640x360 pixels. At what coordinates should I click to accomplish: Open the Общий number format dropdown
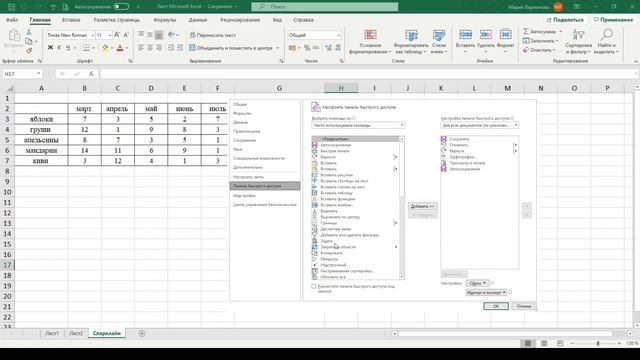pos(339,36)
